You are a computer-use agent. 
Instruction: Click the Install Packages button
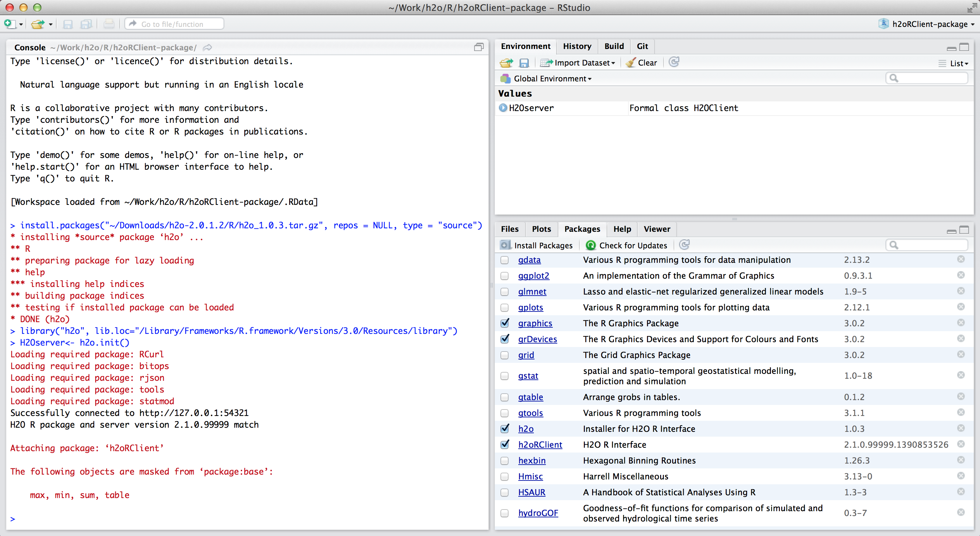coord(537,245)
